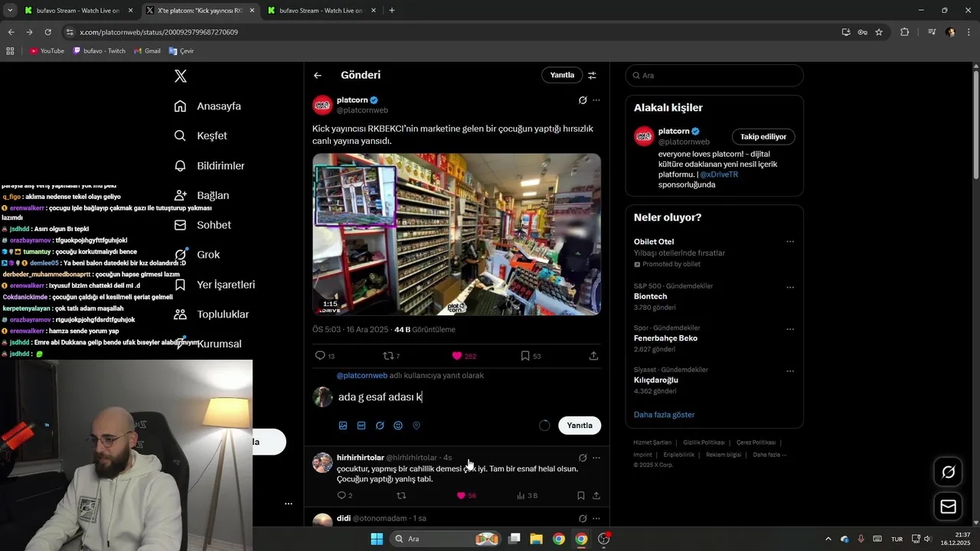980x551 pixels.
Task: Open more options on platcorn post
Action: pyautogui.click(x=596, y=100)
